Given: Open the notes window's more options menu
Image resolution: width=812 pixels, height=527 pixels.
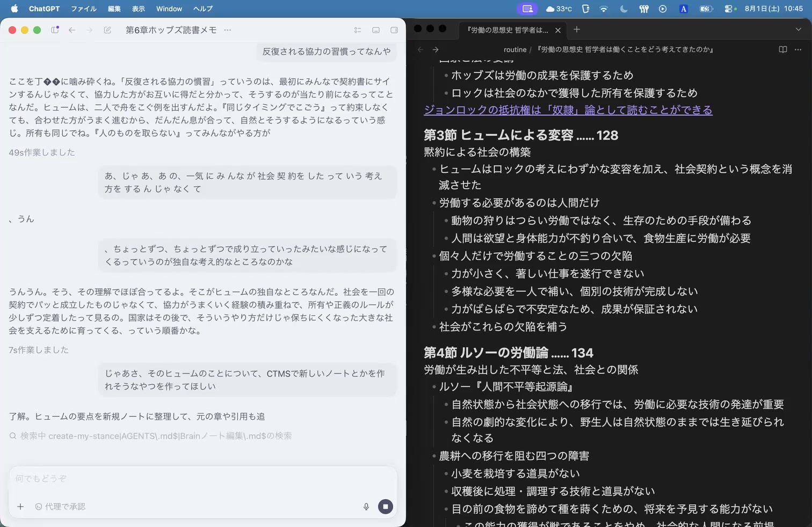Looking at the screenshot, I should pyautogui.click(x=798, y=49).
